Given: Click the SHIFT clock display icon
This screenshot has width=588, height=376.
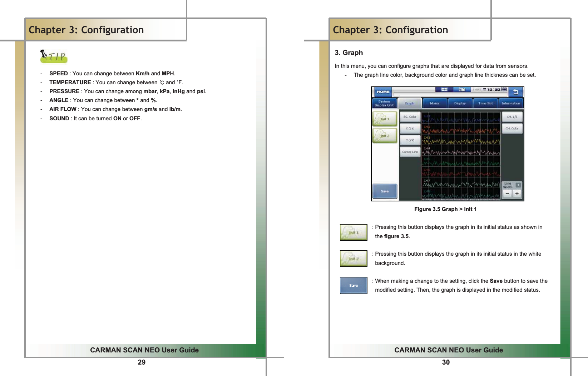Looking at the screenshot, I should [x=483, y=90].
